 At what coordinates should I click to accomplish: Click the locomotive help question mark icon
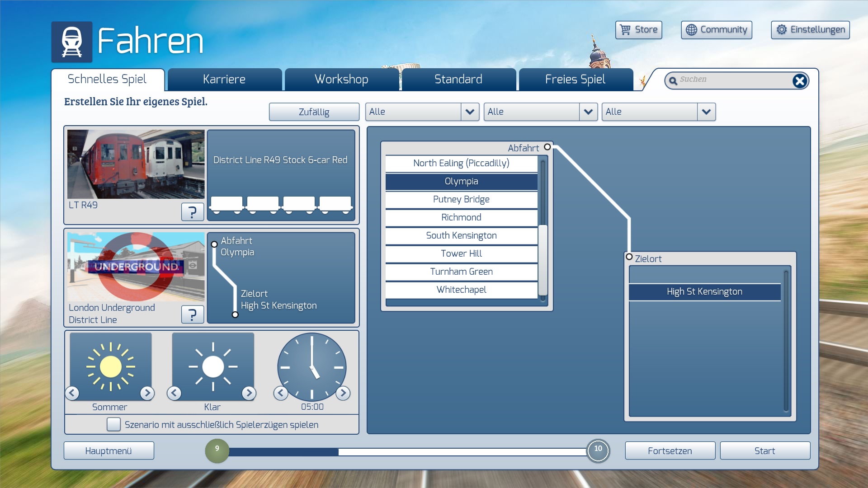(x=192, y=211)
